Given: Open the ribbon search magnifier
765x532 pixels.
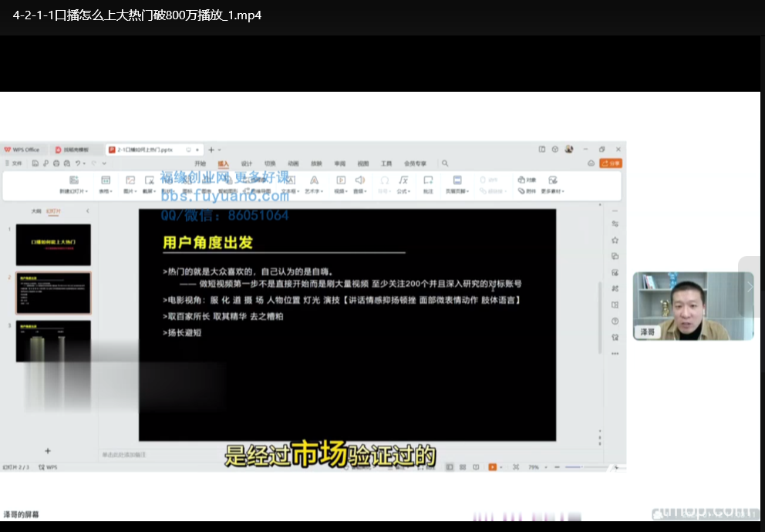Looking at the screenshot, I should (x=445, y=163).
